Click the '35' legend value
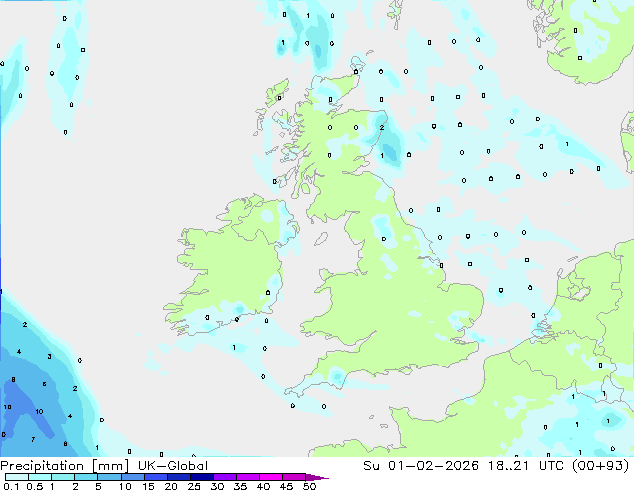 240,486
